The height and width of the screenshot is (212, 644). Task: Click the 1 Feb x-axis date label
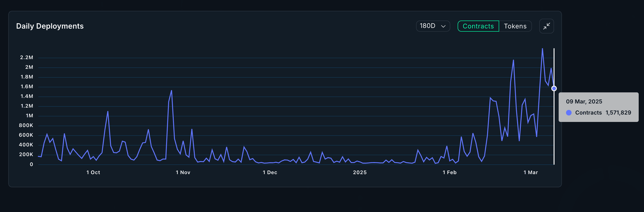click(x=450, y=173)
